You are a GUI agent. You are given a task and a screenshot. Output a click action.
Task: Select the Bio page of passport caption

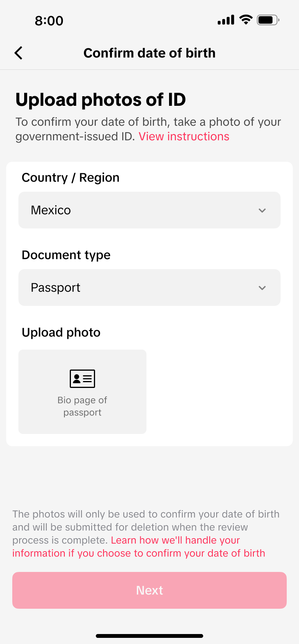[82, 406]
